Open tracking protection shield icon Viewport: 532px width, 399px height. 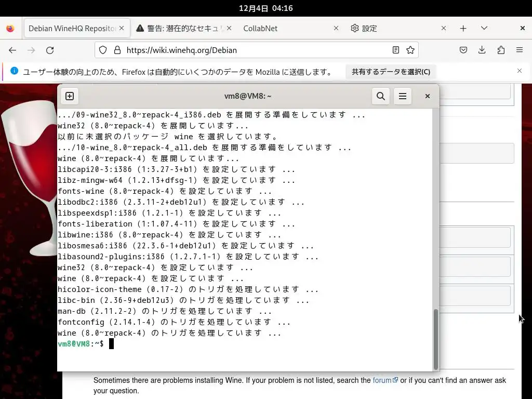tap(103, 50)
